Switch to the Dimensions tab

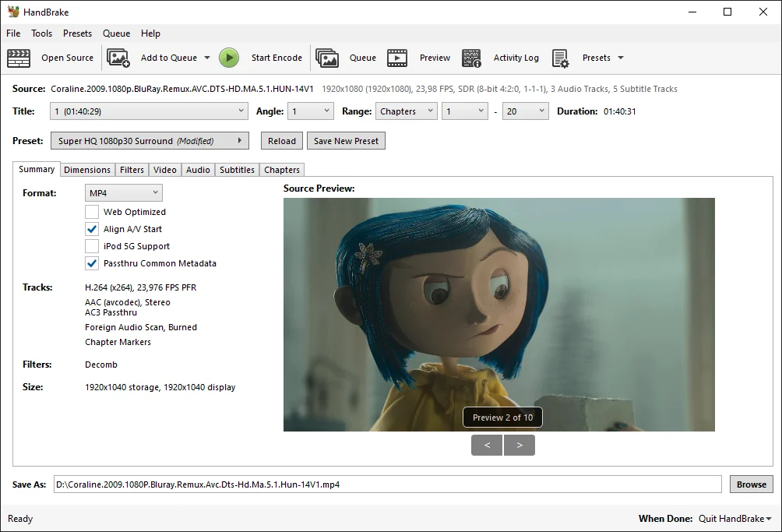tap(87, 170)
